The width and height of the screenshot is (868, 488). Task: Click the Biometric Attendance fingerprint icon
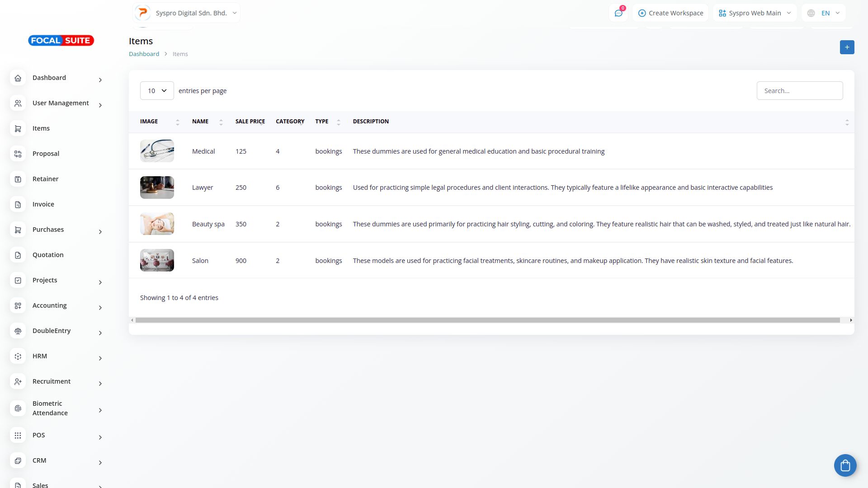point(18,408)
